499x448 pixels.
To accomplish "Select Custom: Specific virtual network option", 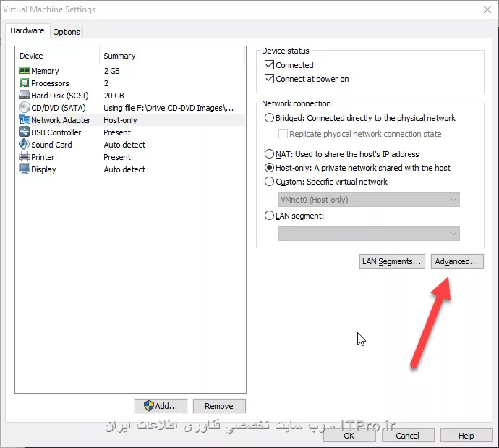I will tap(270, 182).
